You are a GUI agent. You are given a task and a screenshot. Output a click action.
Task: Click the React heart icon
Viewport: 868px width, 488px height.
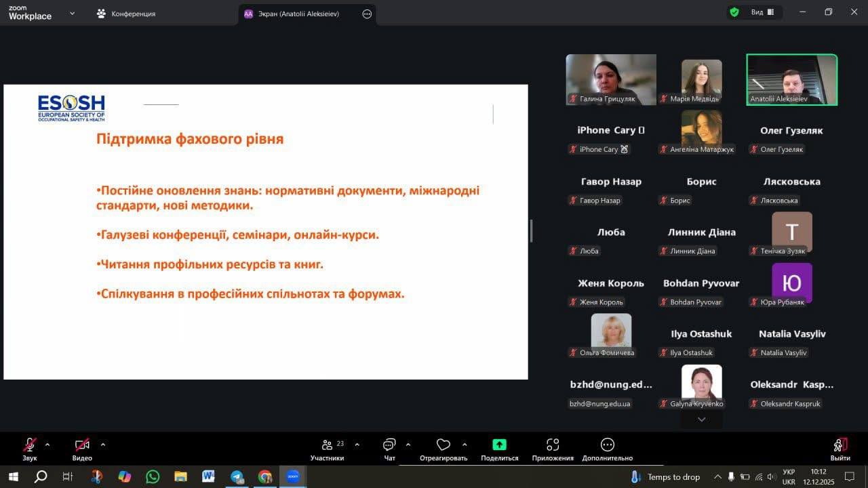(x=443, y=445)
